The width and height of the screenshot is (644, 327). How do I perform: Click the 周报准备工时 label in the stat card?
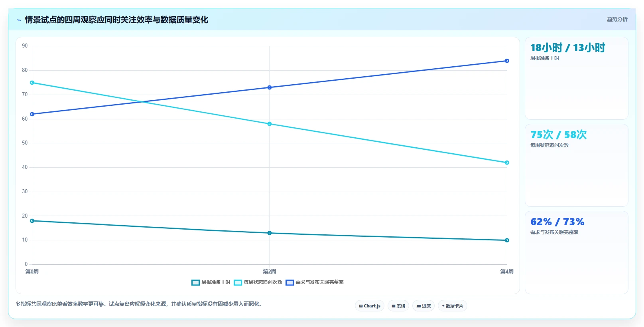click(x=545, y=58)
